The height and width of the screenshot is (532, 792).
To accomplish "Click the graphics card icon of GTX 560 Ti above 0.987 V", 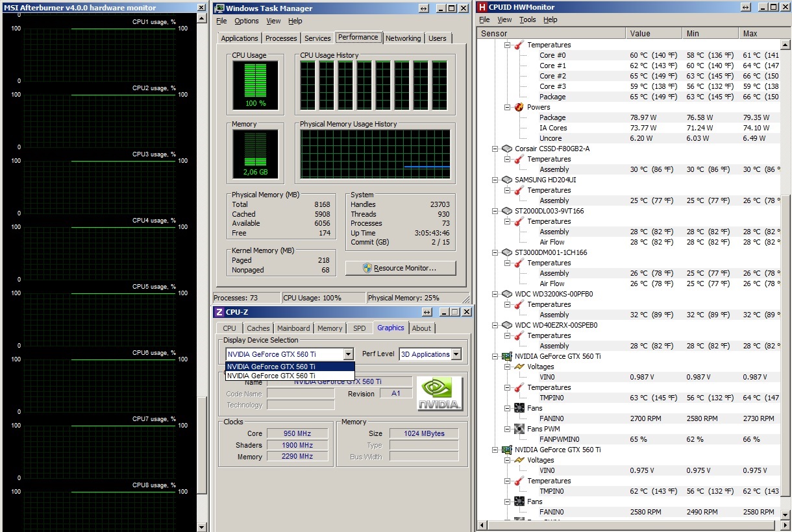I will [x=508, y=356].
